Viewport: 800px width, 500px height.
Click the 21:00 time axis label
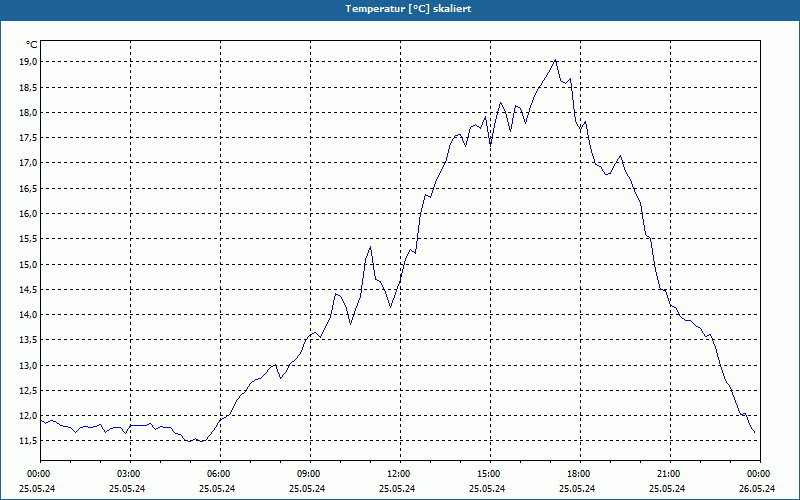[x=670, y=474]
